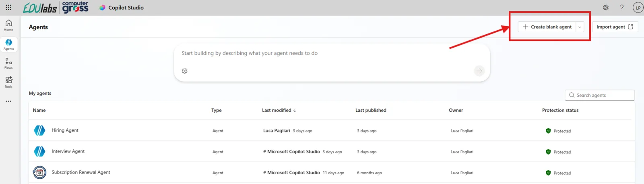Image resolution: width=644 pixels, height=184 pixels.
Task: Click the Hiring Agent icon
Action: (39, 130)
